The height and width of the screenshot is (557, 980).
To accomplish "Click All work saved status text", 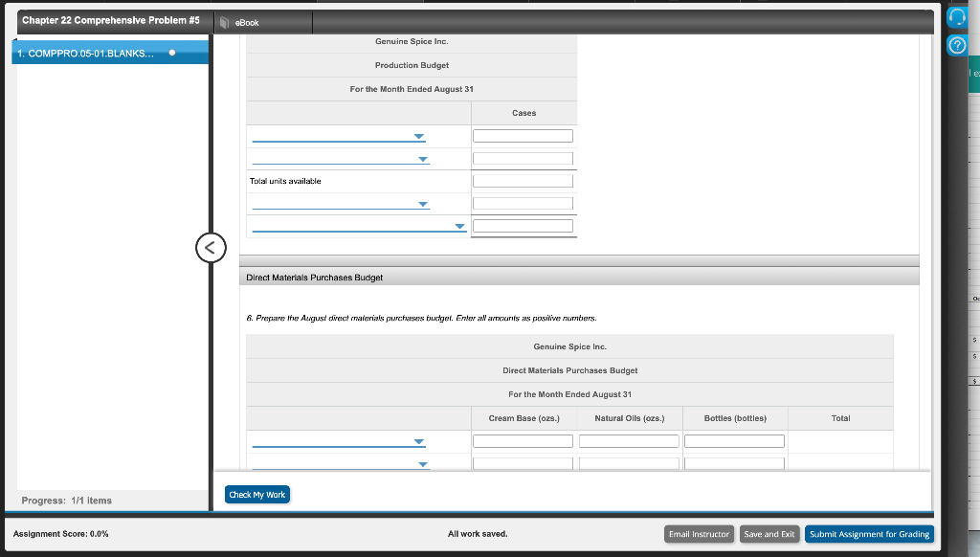I will pyautogui.click(x=478, y=534).
